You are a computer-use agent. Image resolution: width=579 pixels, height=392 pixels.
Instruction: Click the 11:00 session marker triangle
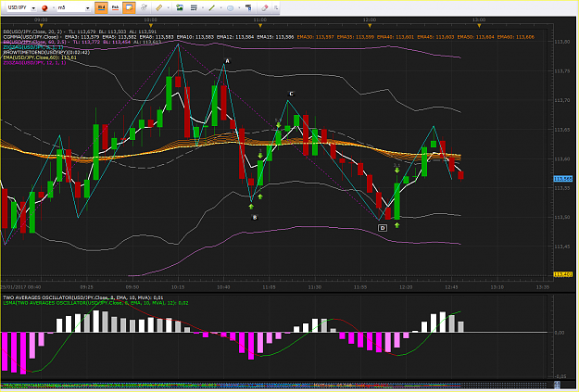click(x=260, y=26)
